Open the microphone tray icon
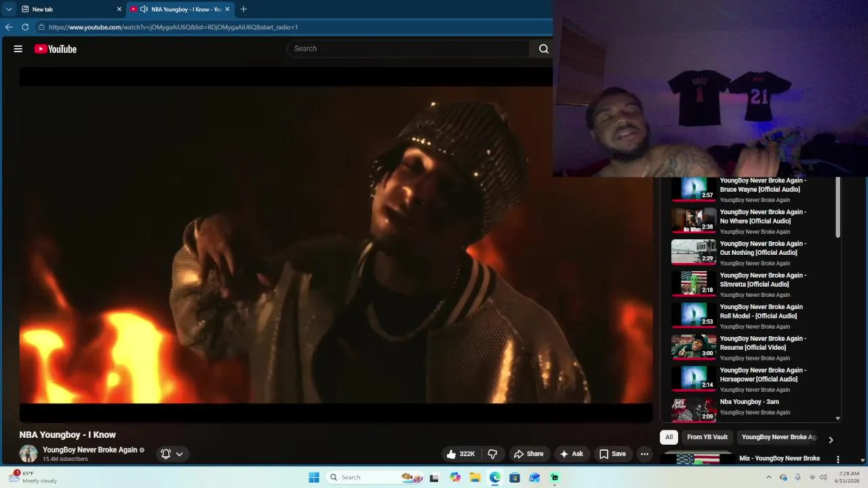Screen dimensions: 868x488 (797, 477)
